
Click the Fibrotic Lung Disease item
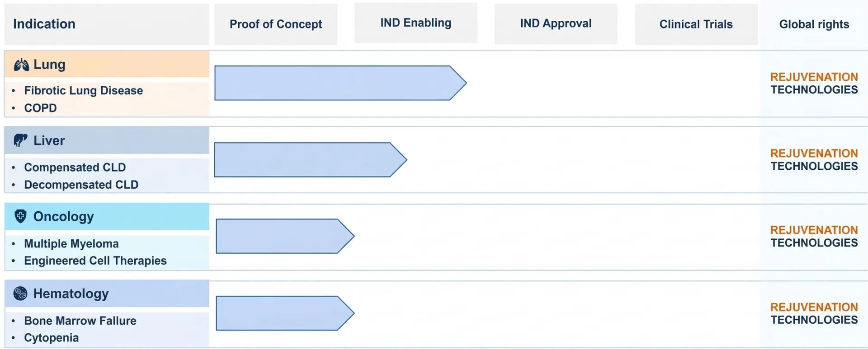click(x=83, y=91)
